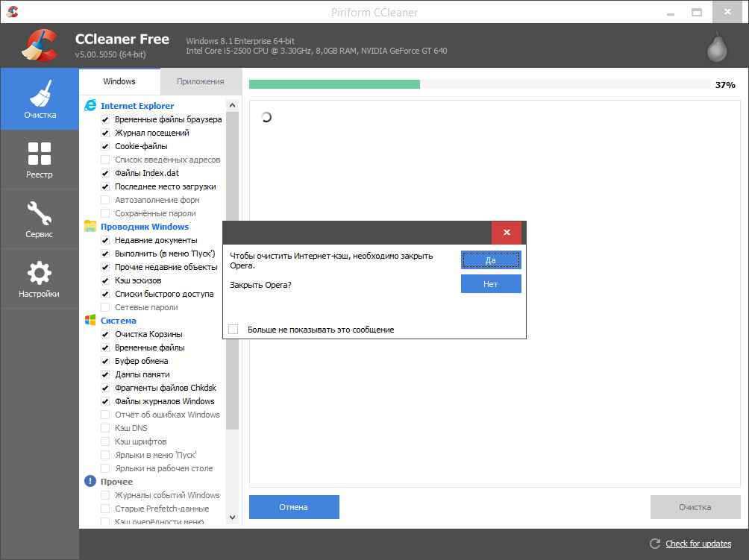Open the Настройки gear settings section

click(x=40, y=277)
